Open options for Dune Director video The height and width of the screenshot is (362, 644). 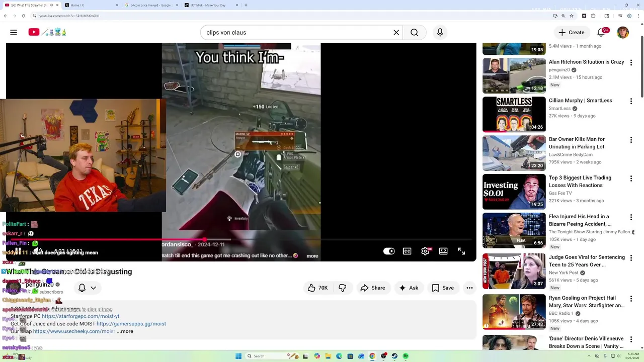tap(631, 340)
